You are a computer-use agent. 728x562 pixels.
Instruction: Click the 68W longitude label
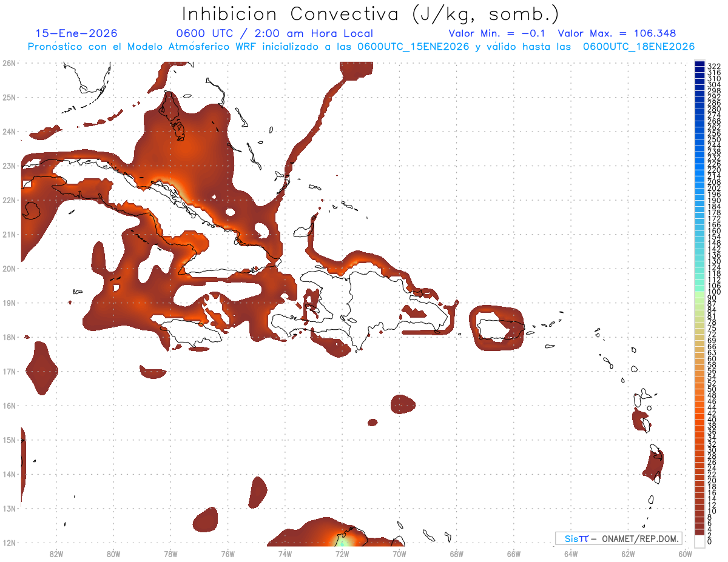tap(456, 554)
